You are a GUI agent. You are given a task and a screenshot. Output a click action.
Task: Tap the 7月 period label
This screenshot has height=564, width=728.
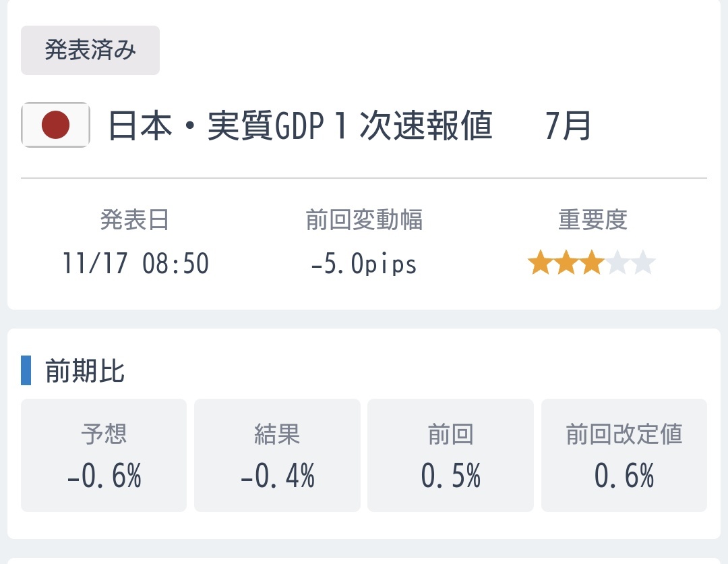point(568,126)
